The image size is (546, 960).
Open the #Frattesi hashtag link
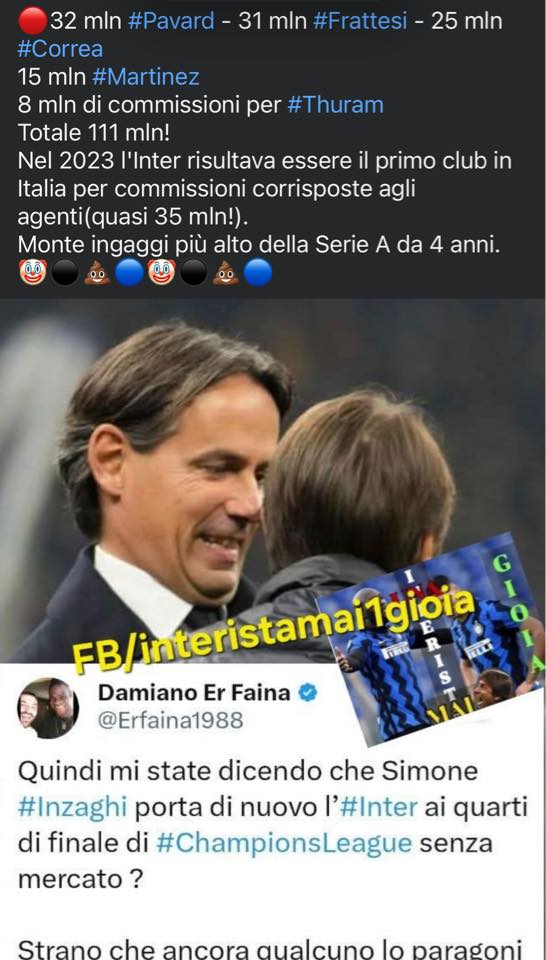click(360, 21)
